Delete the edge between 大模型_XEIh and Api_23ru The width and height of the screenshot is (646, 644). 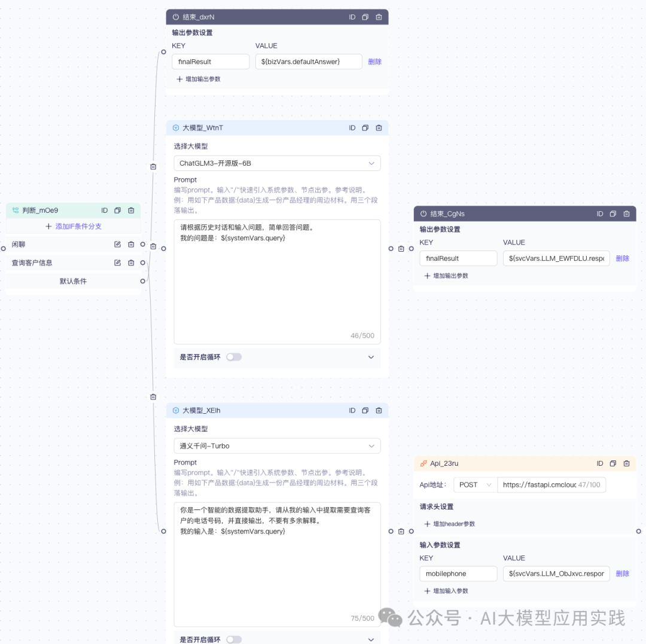point(401,531)
